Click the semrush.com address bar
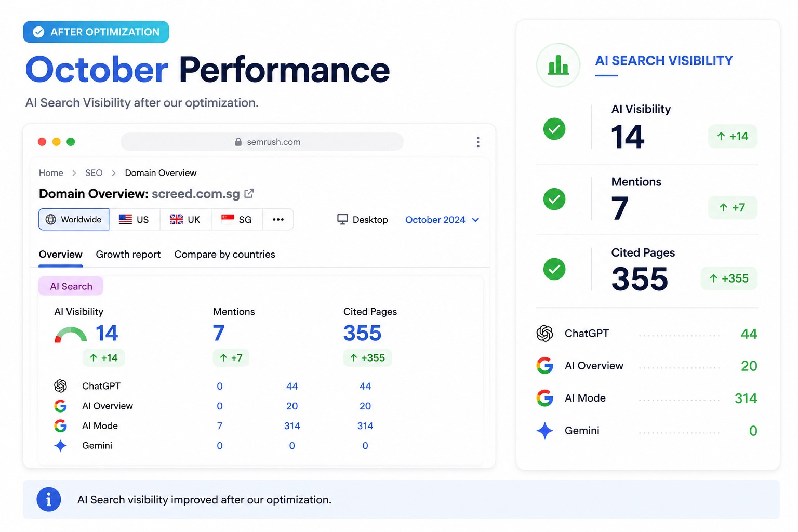The height and width of the screenshot is (532, 798). (x=262, y=142)
